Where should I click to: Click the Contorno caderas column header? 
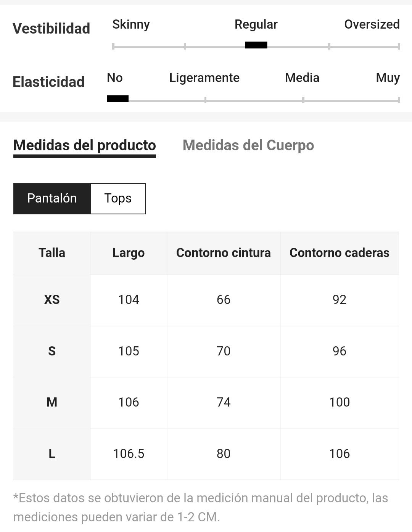pyautogui.click(x=340, y=253)
